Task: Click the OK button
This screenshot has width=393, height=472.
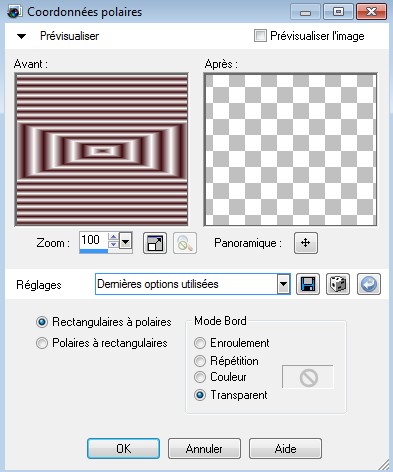Action: 123,449
